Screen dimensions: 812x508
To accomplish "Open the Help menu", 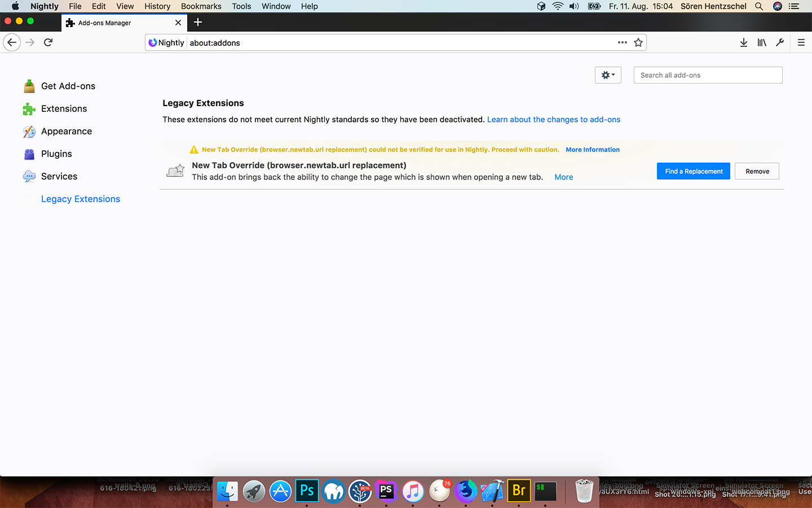I will pyautogui.click(x=310, y=6).
